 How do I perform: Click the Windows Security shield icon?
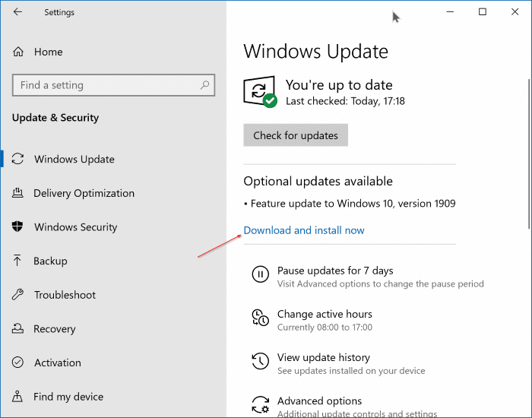tap(17, 226)
